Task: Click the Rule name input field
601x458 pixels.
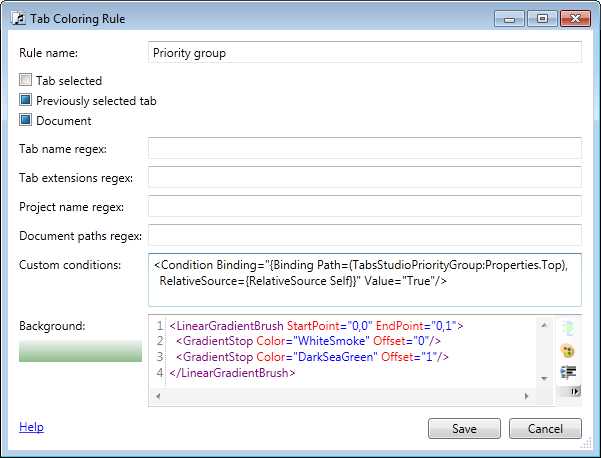Action: coord(365,53)
